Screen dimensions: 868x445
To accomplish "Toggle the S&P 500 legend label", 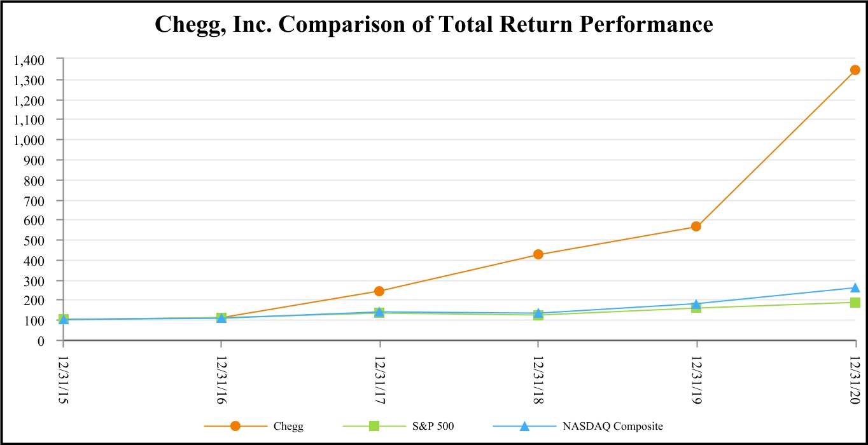I will [433, 426].
